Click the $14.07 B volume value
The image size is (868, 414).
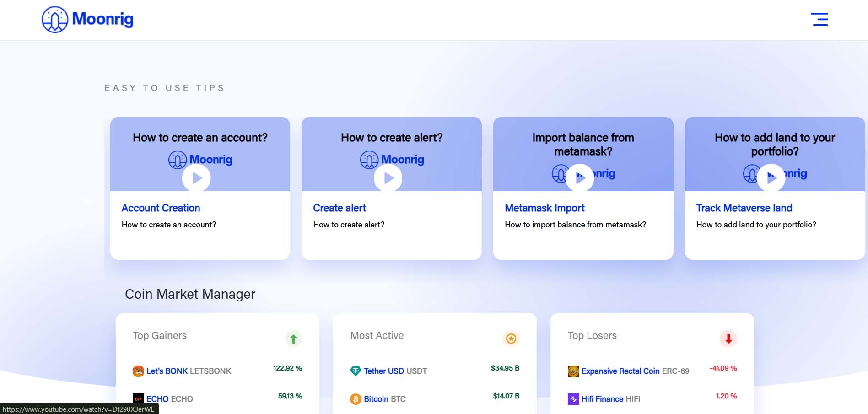[506, 396]
